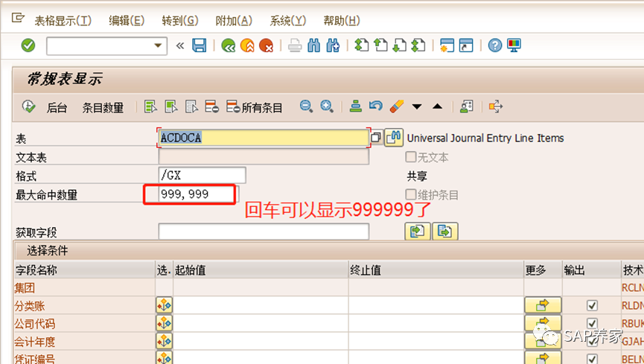Click the Save diskette icon
The image size is (644, 364).
pyautogui.click(x=200, y=45)
